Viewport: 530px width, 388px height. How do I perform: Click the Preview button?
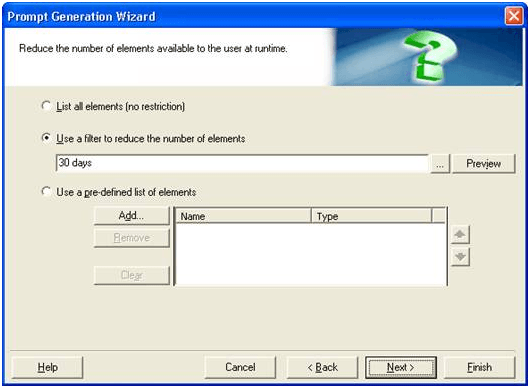coord(484,164)
